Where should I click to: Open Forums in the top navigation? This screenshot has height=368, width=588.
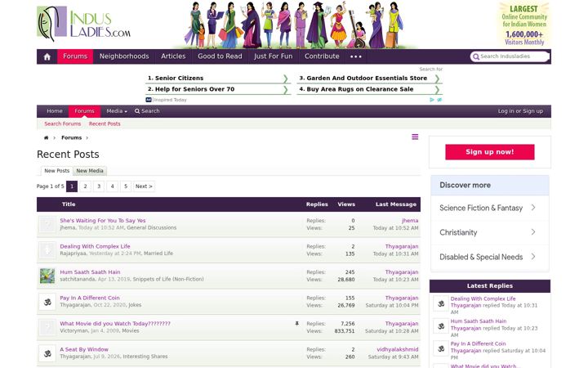click(75, 56)
